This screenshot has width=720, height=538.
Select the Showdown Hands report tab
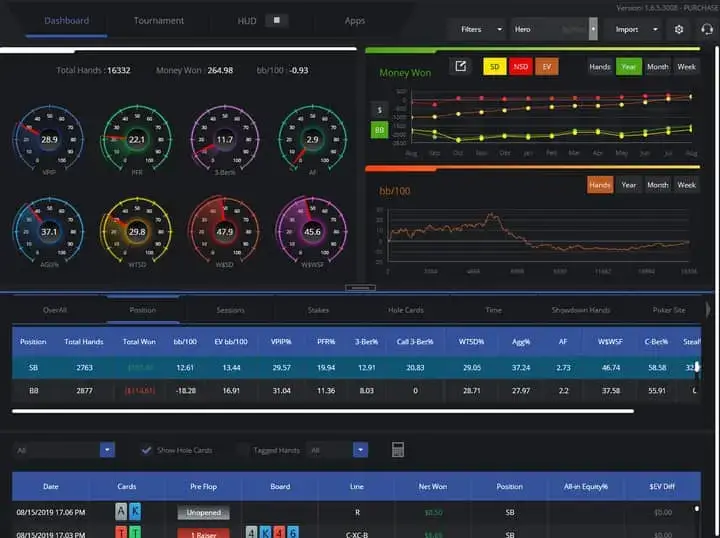click(581, 310)
